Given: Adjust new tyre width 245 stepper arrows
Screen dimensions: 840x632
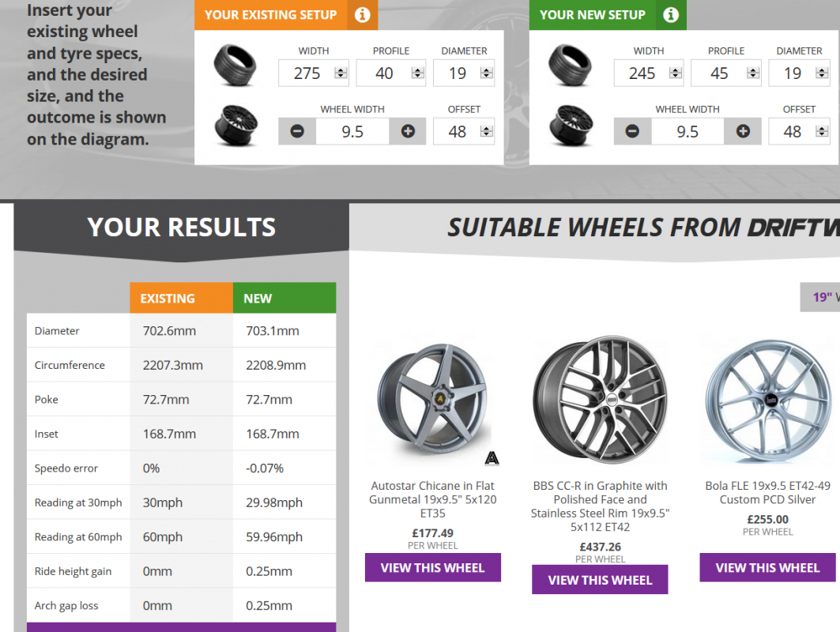Looking at the screenshot, I should coord(676,73).
